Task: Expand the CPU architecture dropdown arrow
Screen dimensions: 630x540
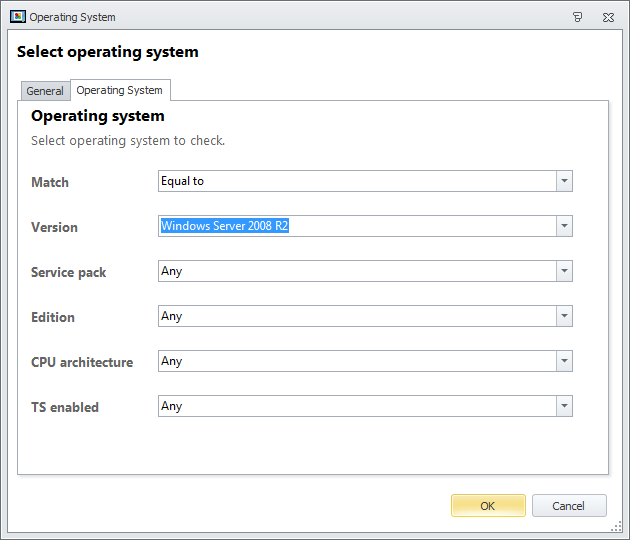Action: click(564, 361)
